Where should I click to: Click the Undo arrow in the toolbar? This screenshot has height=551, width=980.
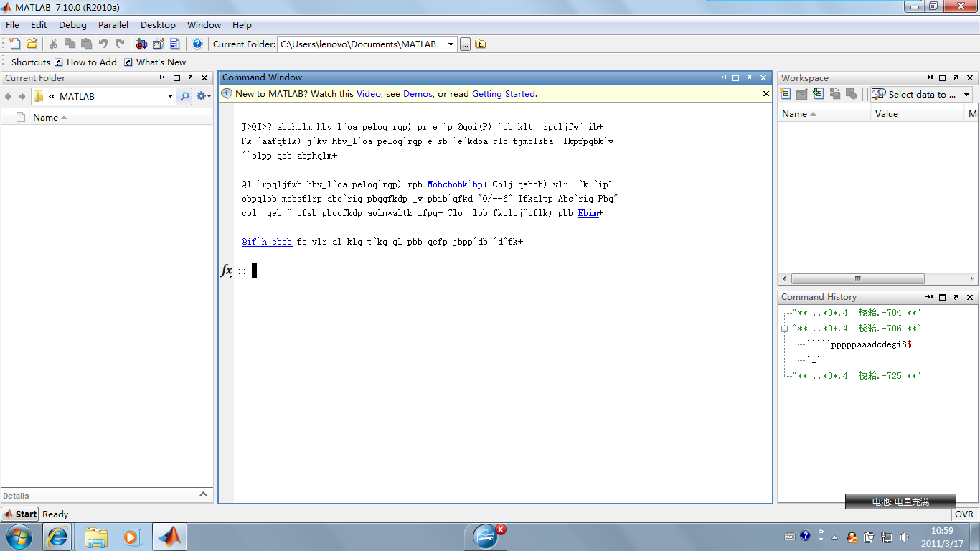pos(103,44)
